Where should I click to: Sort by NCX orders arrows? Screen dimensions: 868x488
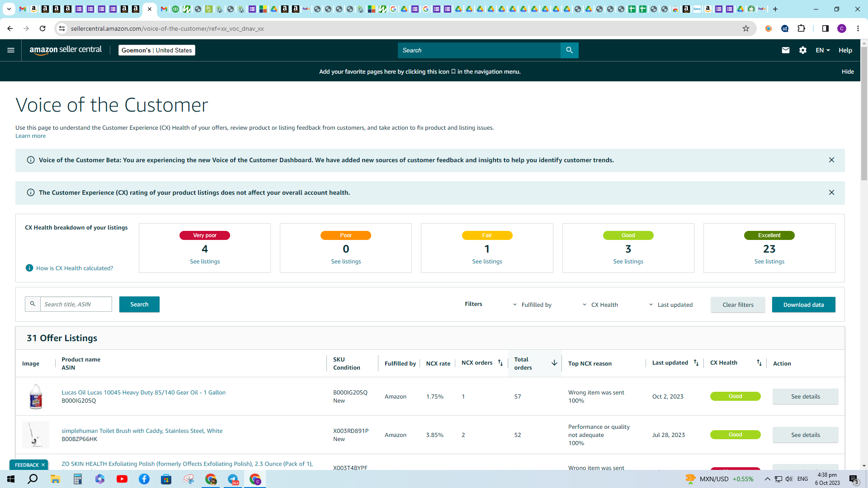(500, 363)
